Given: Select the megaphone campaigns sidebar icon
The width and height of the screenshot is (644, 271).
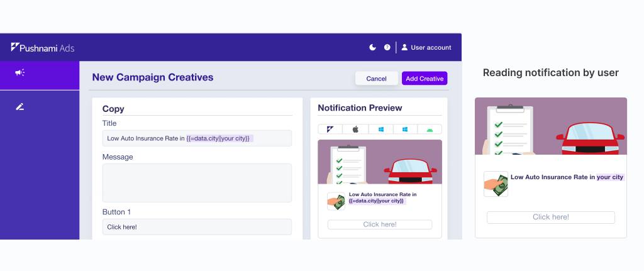Looking at the screenshot, I should 20,73.
